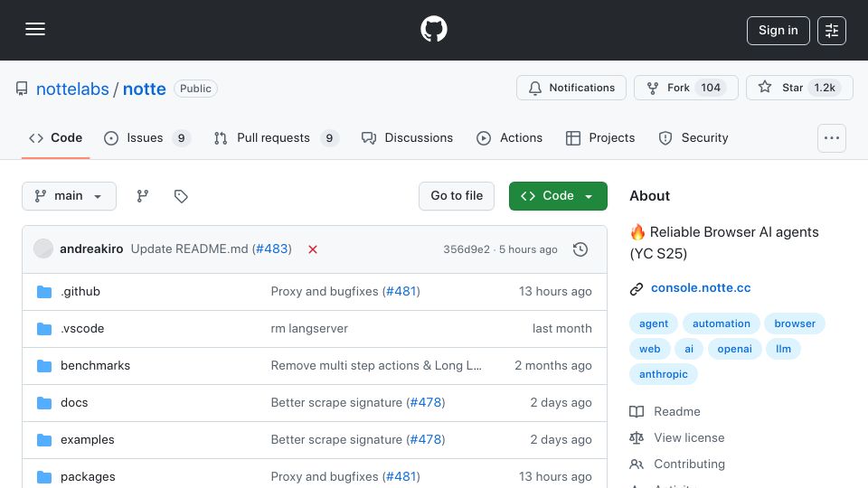868x488 pixels.
Task: Select the browser topic tag
Action: (x=795, y=324)
